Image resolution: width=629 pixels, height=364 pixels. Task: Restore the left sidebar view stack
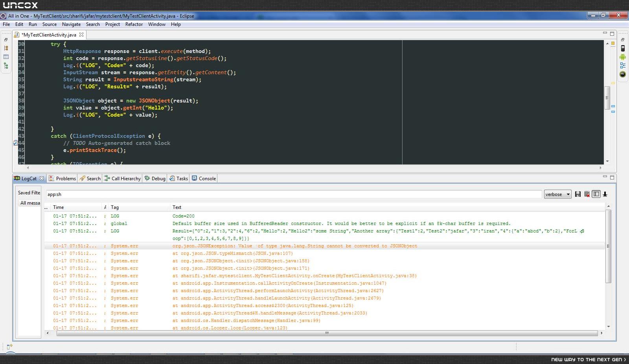[6, 40]
